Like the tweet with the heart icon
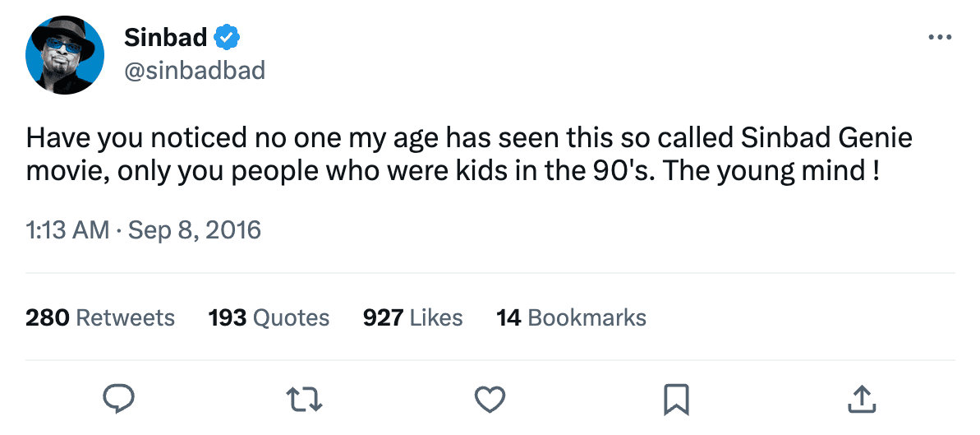 (490, 400)
